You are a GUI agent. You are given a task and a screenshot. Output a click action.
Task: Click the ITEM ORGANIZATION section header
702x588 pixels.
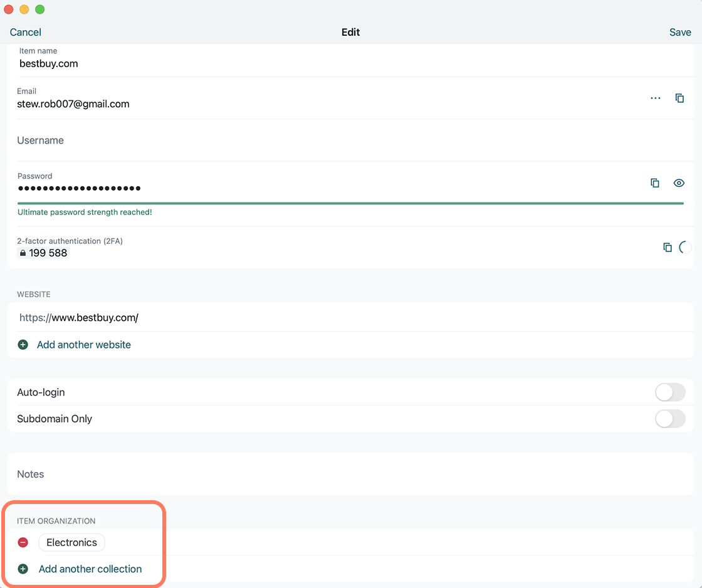[56, 521]
